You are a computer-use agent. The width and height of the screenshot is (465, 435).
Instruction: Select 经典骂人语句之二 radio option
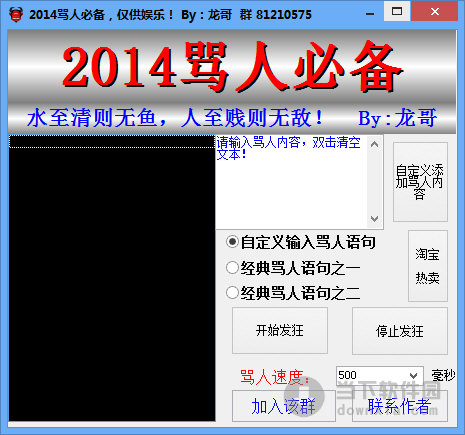coord(293,293)
